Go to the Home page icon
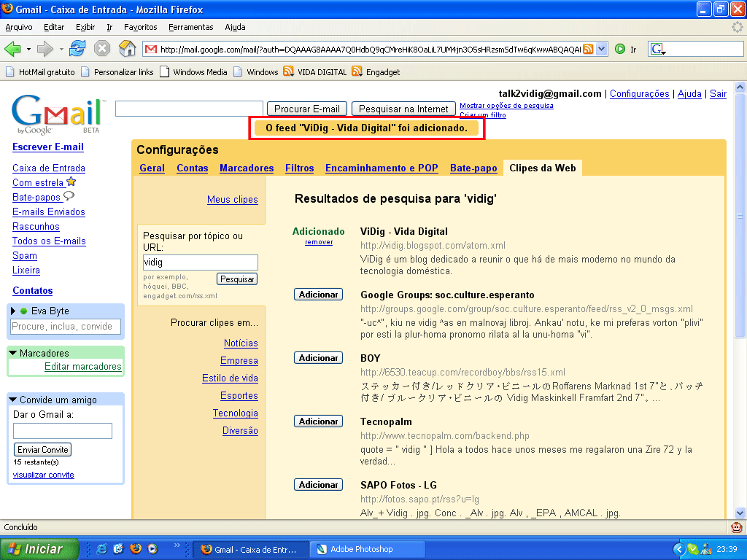This screenshot has height=560, width=747. coord(127,49)
